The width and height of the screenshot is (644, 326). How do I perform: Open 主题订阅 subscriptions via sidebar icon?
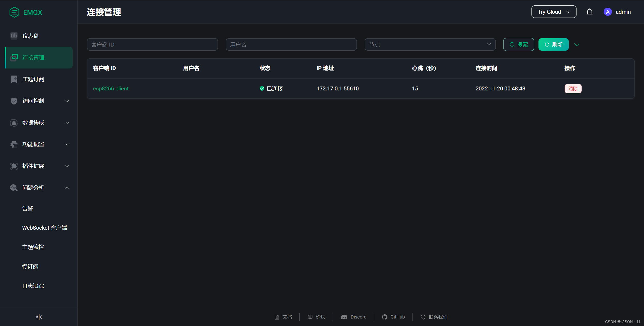pos(14,79)
